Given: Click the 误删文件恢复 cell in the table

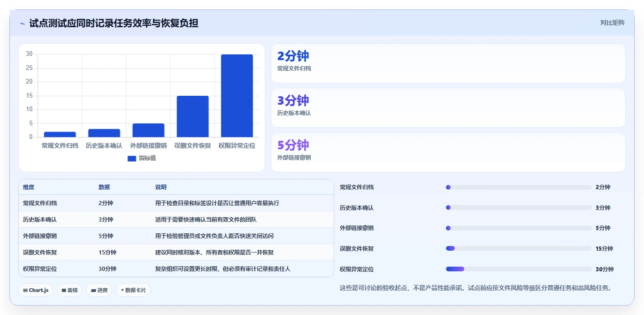Looking at the screenshot, I should pyautogui.click(x=40, y=253).
